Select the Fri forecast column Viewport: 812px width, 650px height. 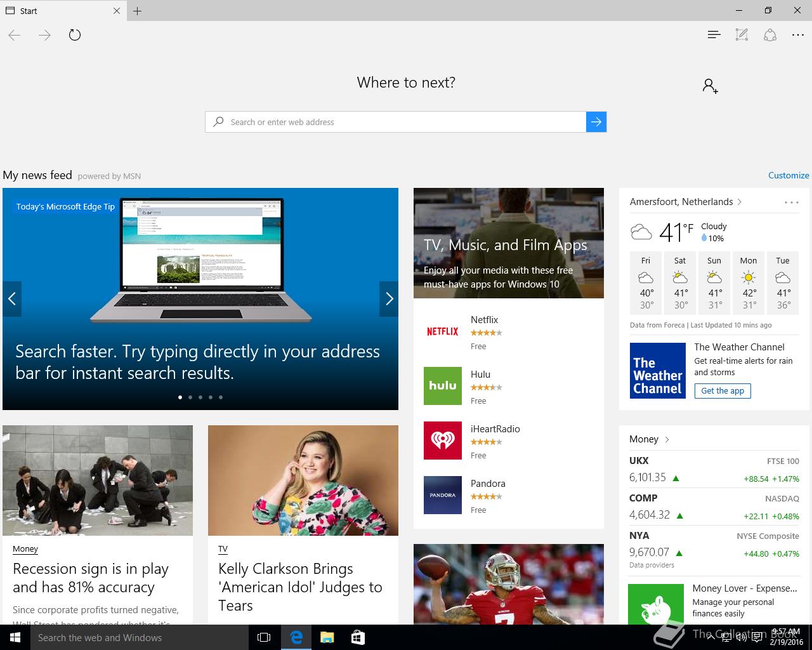point(646,282)
